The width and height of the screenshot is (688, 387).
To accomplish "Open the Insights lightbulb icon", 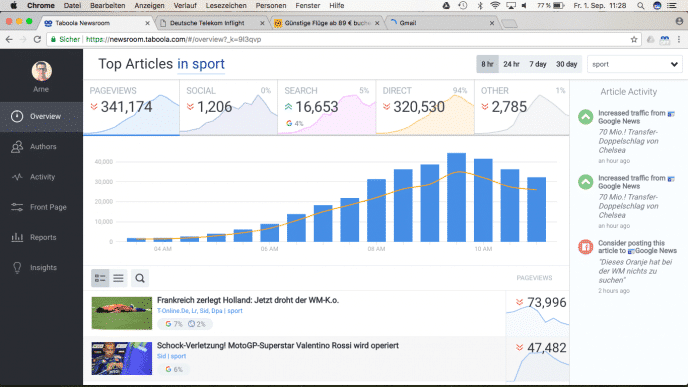I will click(17, 268).
